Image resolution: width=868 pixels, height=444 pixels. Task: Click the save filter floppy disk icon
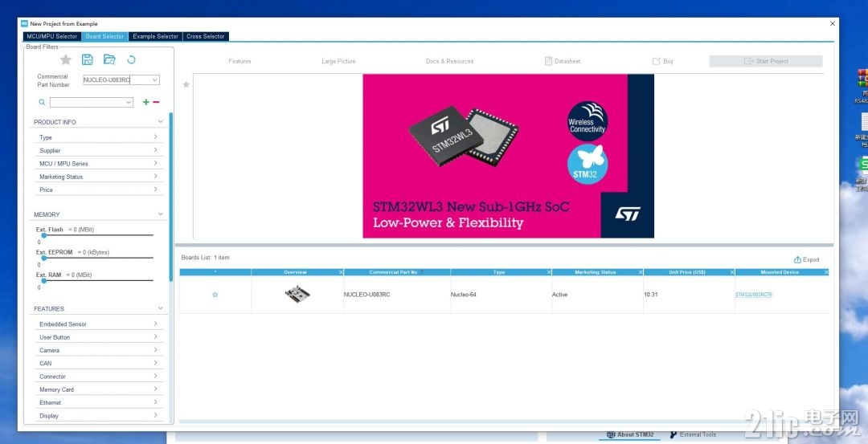pyautogui.click(x=88, y=59)
